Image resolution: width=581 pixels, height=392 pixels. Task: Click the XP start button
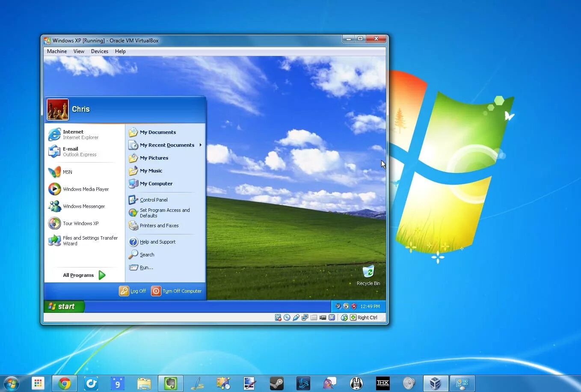click(x=64, y=306)
